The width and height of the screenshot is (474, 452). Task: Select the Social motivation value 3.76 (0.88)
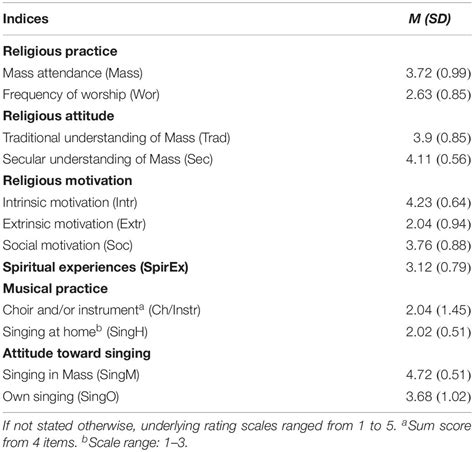438,245
